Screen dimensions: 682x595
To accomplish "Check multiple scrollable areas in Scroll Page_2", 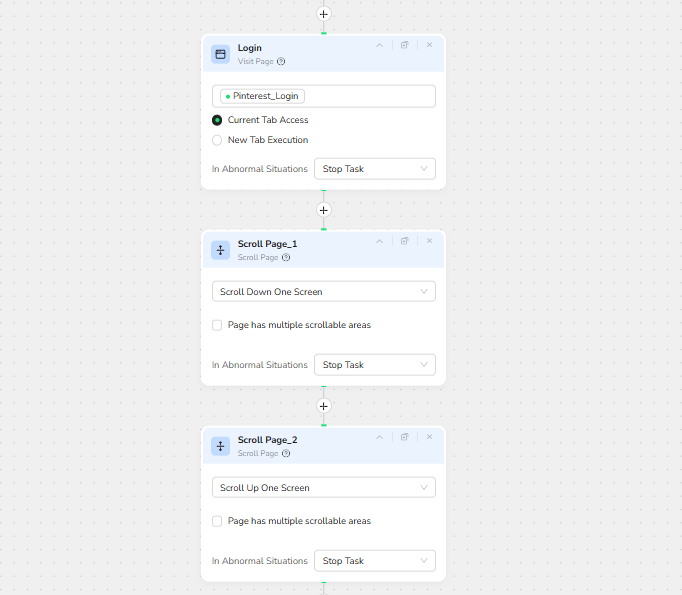I will tap(217, 521).
